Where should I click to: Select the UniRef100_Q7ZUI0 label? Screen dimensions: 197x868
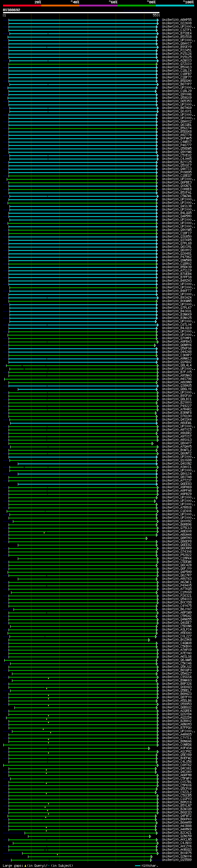pos(177,64)
